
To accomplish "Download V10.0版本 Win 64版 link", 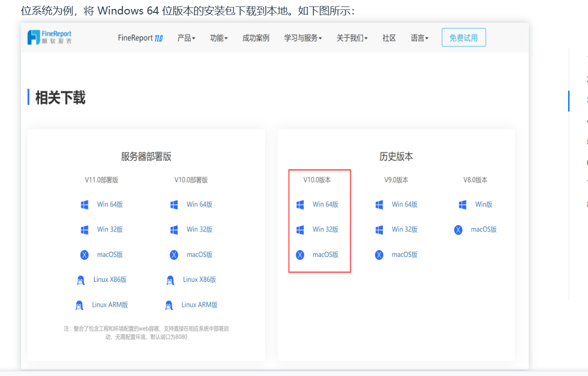I will pos(325,204).
